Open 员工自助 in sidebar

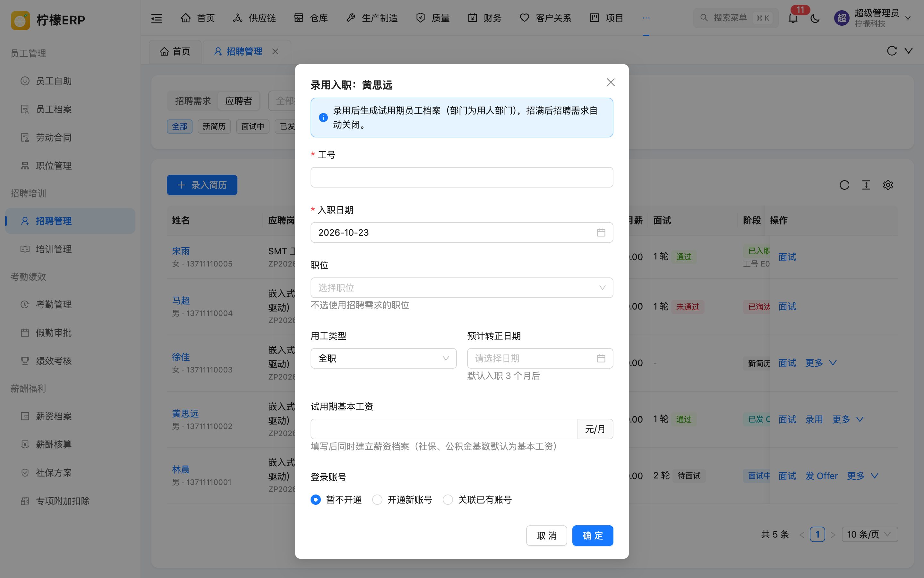[x=70, y=81]
